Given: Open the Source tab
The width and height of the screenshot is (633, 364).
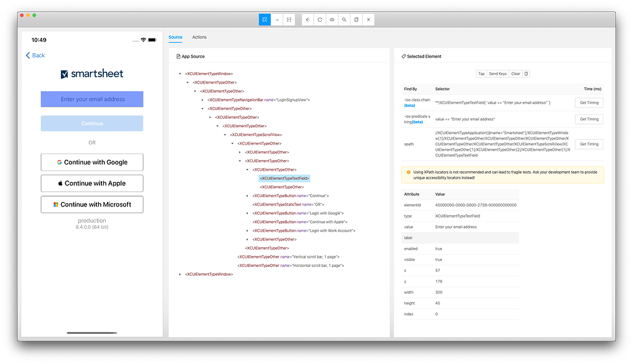Looking at the screenshot, I should click(175, 37).
